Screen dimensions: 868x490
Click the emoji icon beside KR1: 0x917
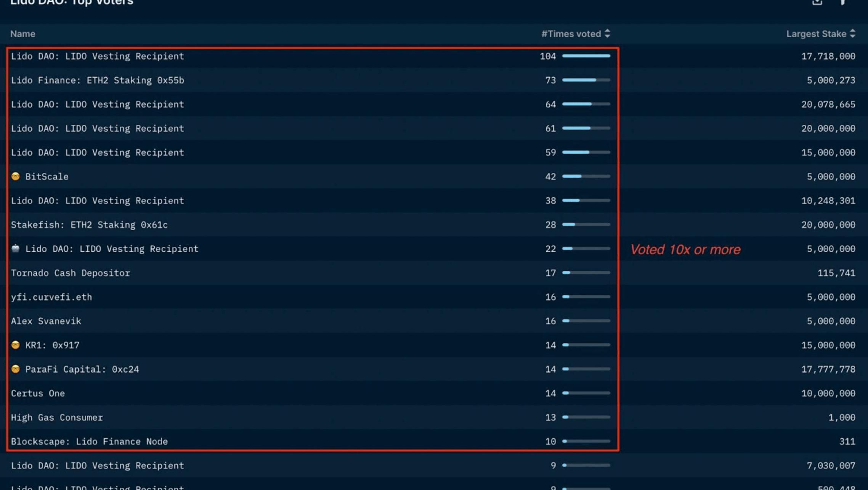(x=16, y=345)
